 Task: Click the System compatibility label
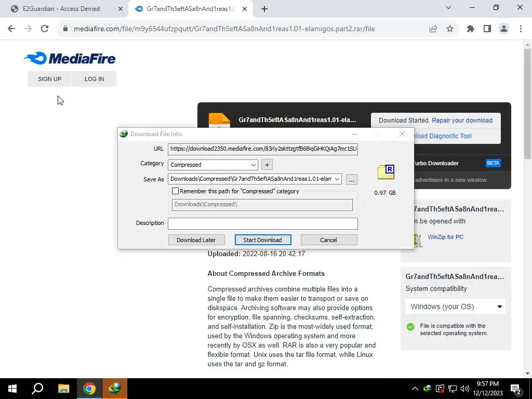click(436, 289)
